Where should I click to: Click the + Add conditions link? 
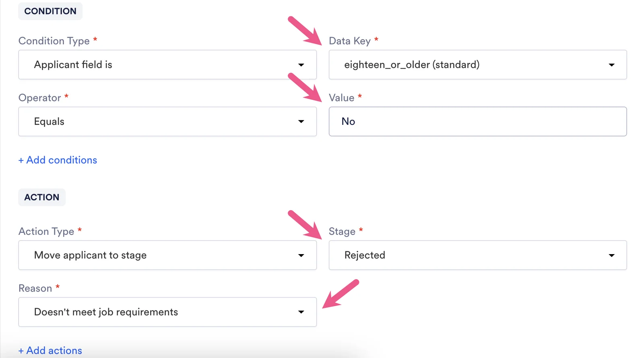[x=58, y=160]
